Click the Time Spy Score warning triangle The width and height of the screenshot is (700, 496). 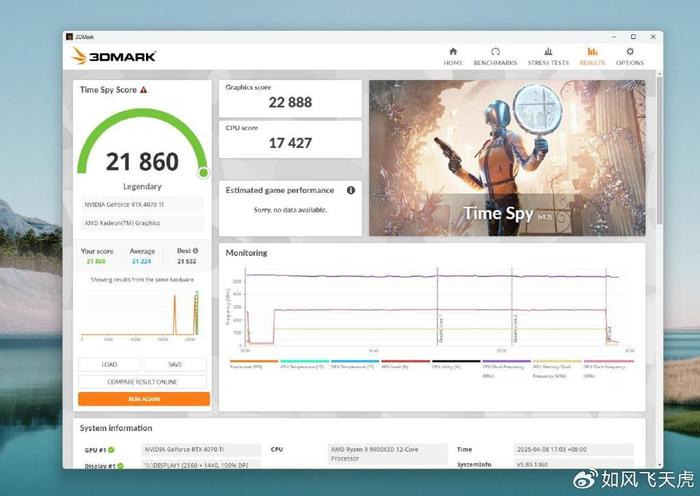[x=143, y=90]
